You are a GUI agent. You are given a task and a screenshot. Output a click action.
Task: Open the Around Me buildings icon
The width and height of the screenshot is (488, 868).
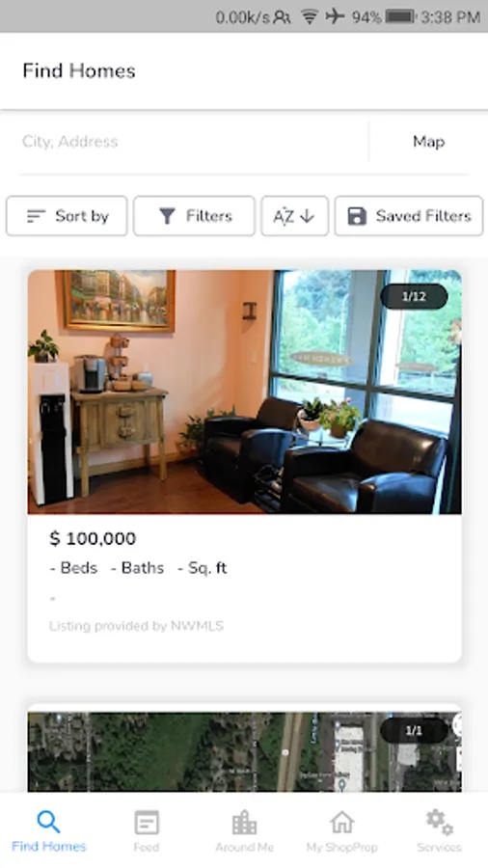[244, 823]
